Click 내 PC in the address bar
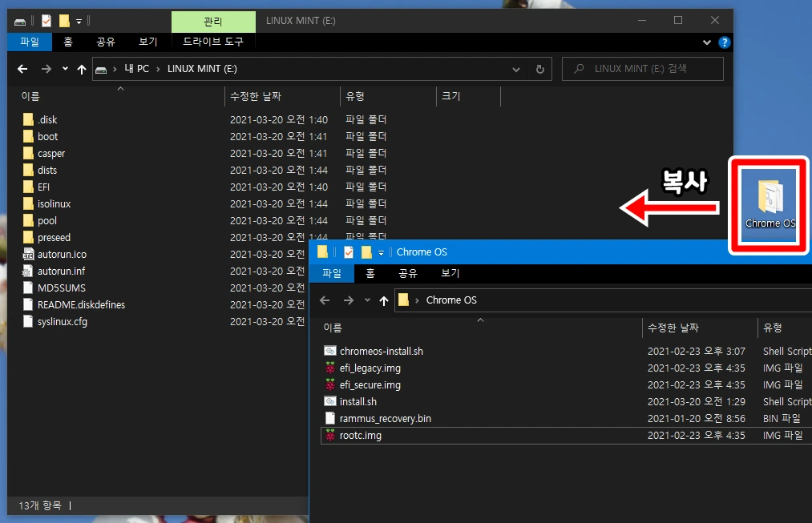The width and height of the screenshot is (812, 523). pos(137,69)
